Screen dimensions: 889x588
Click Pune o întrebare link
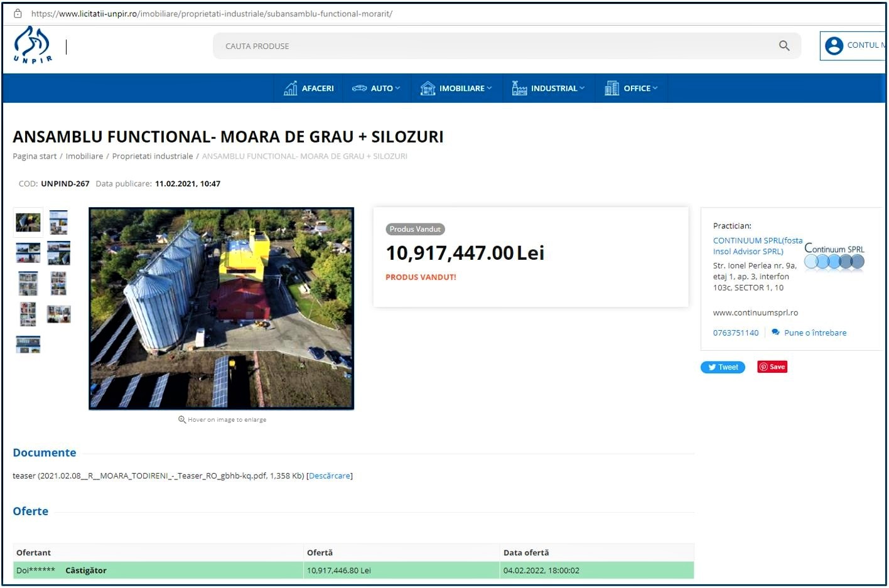point(814,333)
